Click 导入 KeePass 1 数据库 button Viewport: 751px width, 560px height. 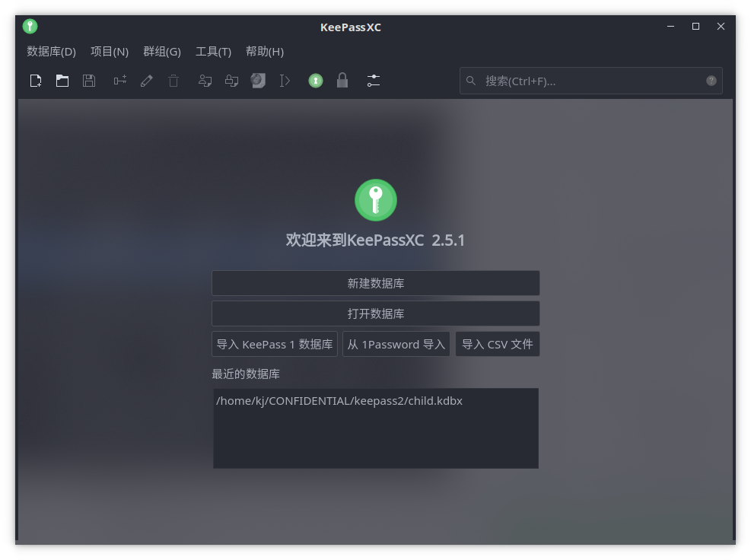click(x=275, y=345)
